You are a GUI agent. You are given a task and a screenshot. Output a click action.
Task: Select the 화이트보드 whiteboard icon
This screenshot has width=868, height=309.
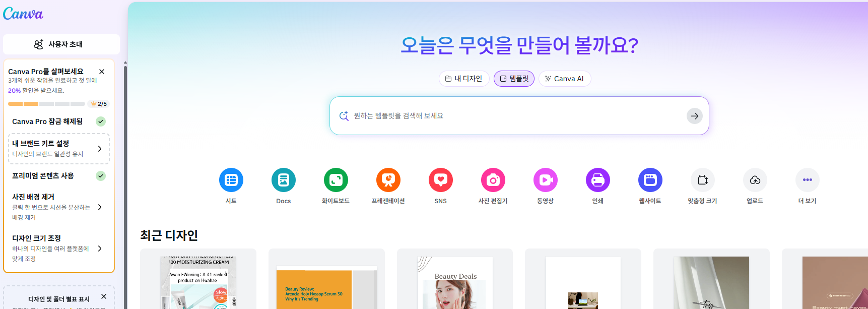click(336, 180)
